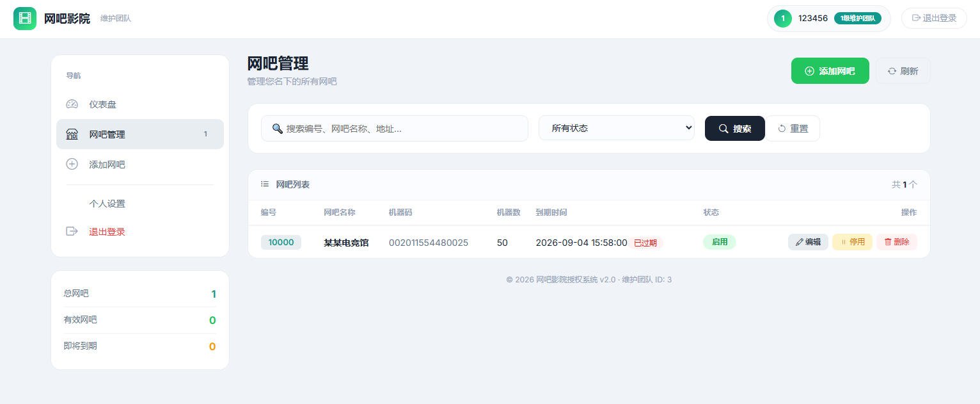980x404 pixels.
Task: Click the 机器数 column header
Action: [x=509, y=213]
